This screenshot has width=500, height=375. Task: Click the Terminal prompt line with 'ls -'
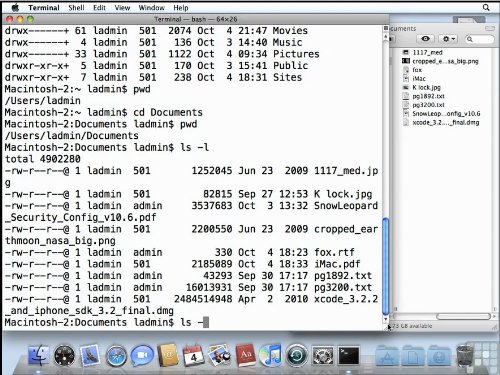pos(106,322)
